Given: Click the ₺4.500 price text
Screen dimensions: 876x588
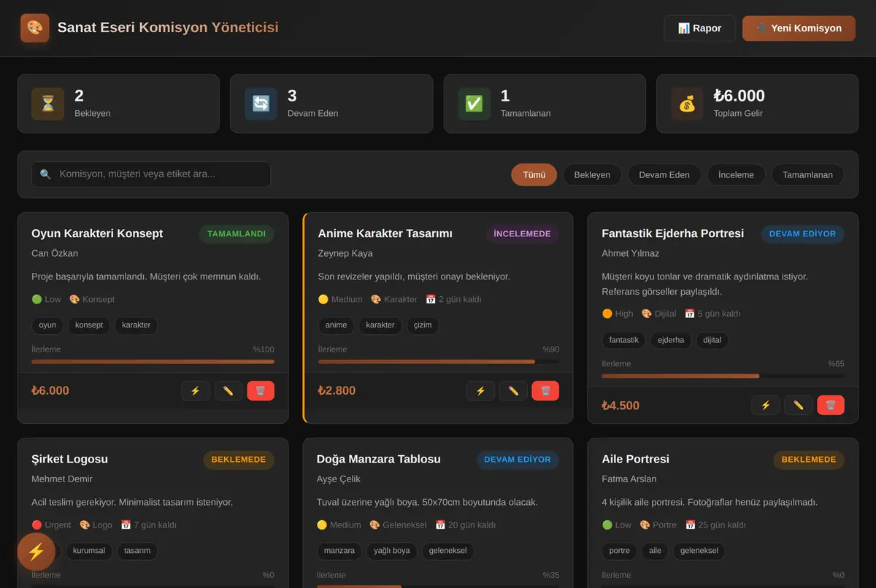Looking at the screenshot, I should [x=620, y=406].
